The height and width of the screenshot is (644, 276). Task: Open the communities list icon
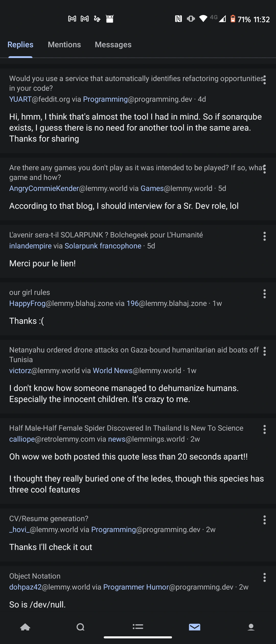click(138, 627)
